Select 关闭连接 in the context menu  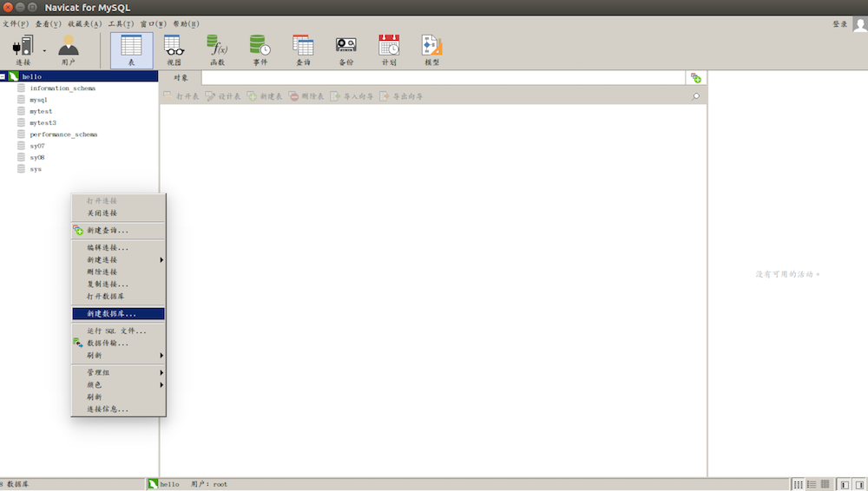102,213
